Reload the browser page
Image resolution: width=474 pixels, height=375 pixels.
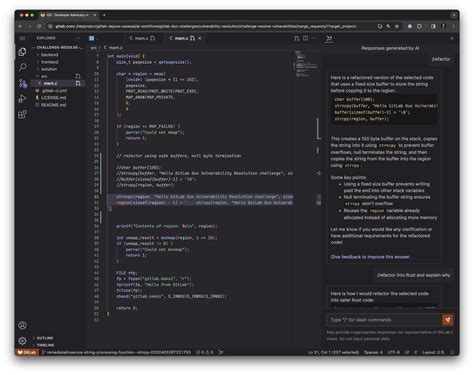pos(39,26)
